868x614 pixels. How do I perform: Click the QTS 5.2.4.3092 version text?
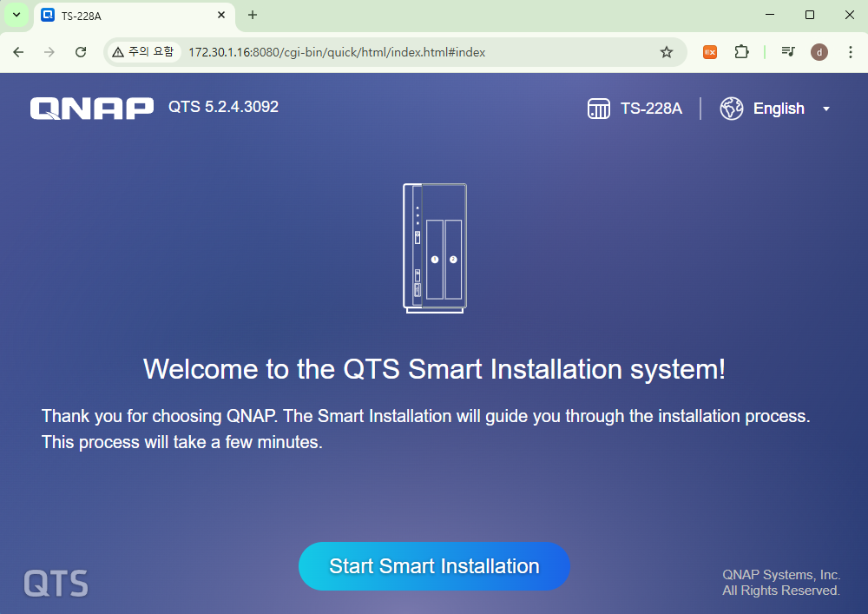223,106
